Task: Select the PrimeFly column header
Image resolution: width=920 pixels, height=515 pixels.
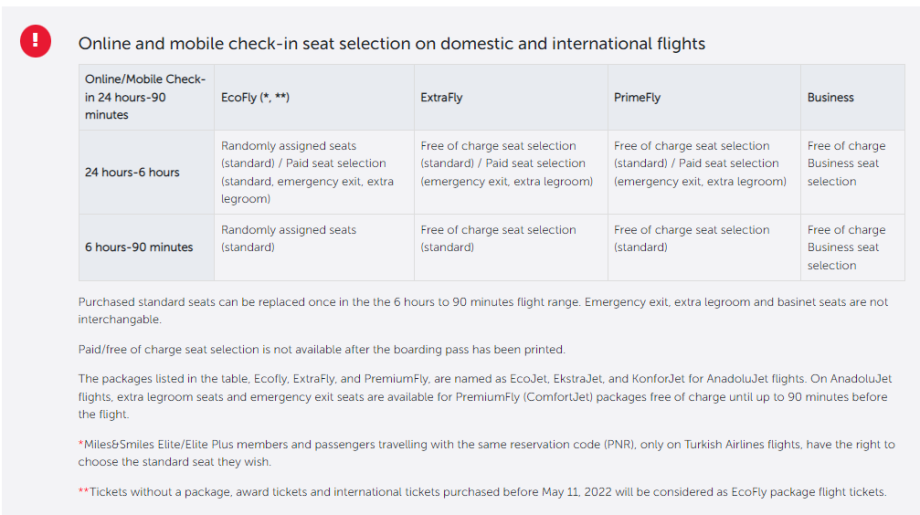Action: coord(637,98)
